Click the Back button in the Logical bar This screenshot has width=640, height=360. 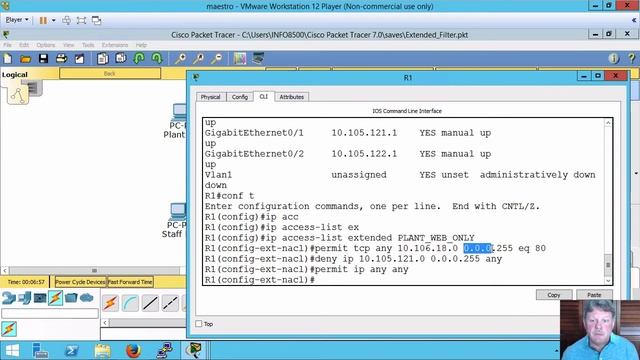tap(110, 73)
